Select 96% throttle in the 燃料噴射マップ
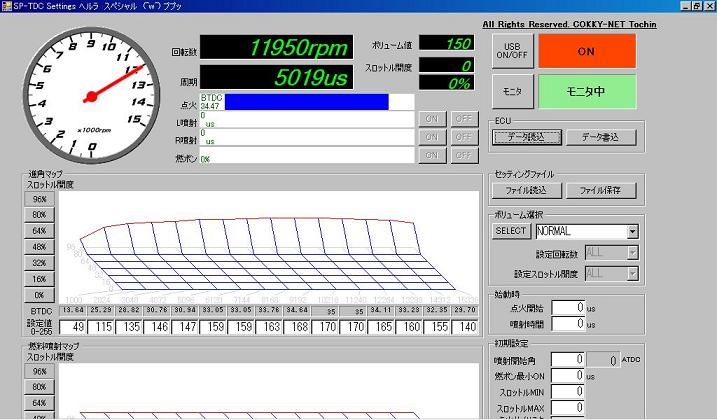This screenshot has width=717, height=420. pos(39,371)
